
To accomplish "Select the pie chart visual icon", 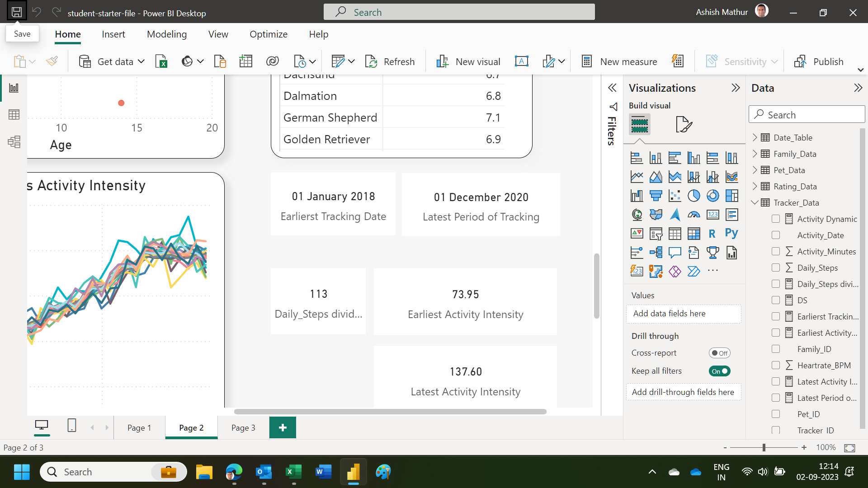I will 693,196.
